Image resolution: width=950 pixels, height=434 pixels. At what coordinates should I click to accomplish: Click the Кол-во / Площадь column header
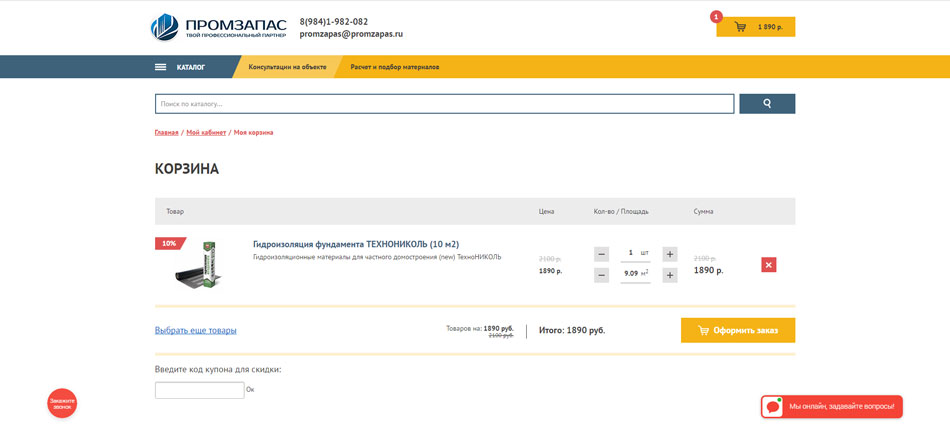[621, 212]
